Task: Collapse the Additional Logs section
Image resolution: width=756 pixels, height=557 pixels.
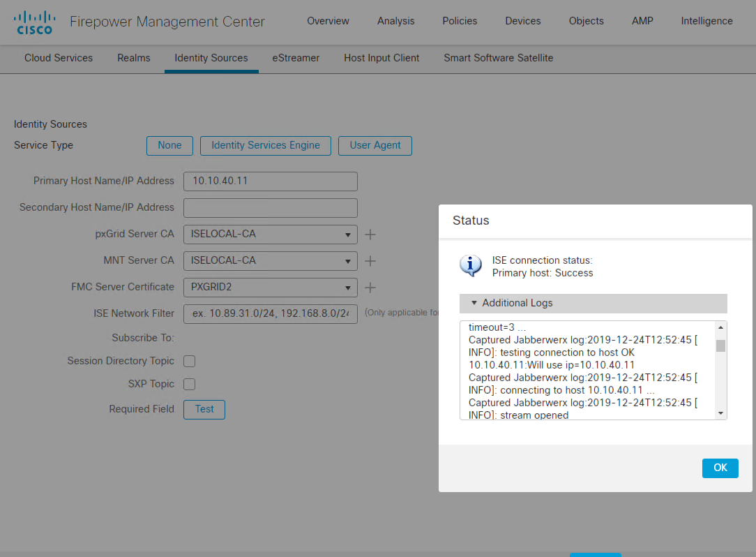Action: (x=593, y=303)
